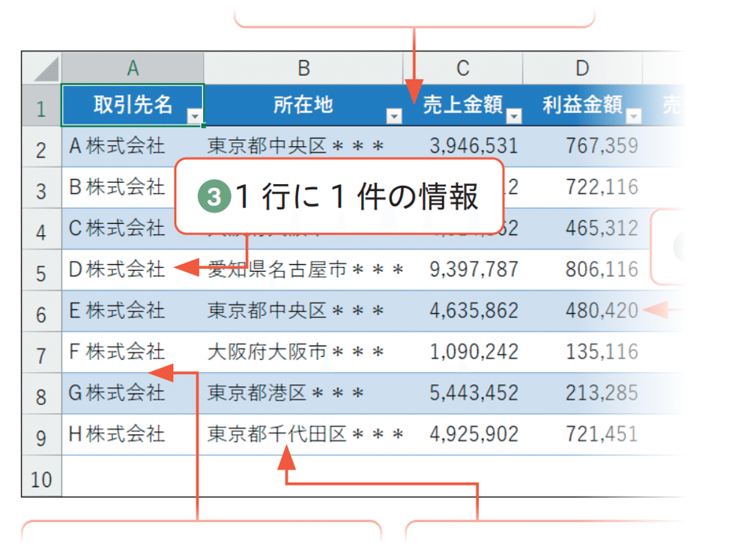Select cell F 株式会社
Image resolution: width=750 pixels, height=560 pixels.
click(133, 352)
